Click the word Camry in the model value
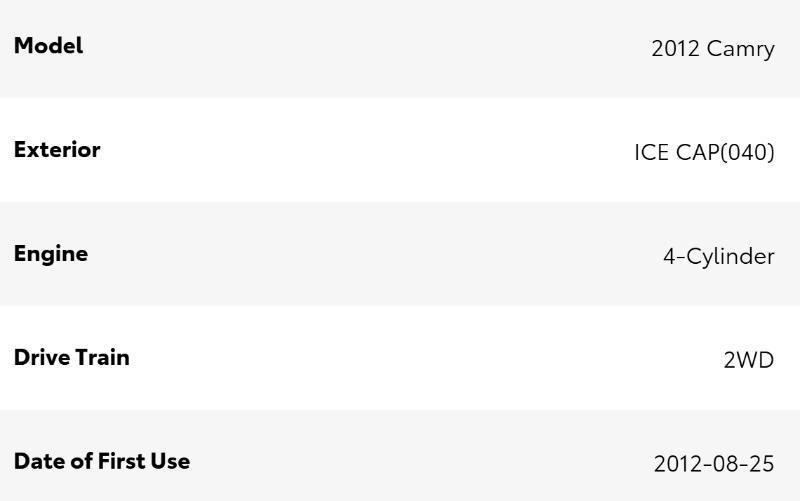This screenshot has width=800, height=501. pos(740,49)
